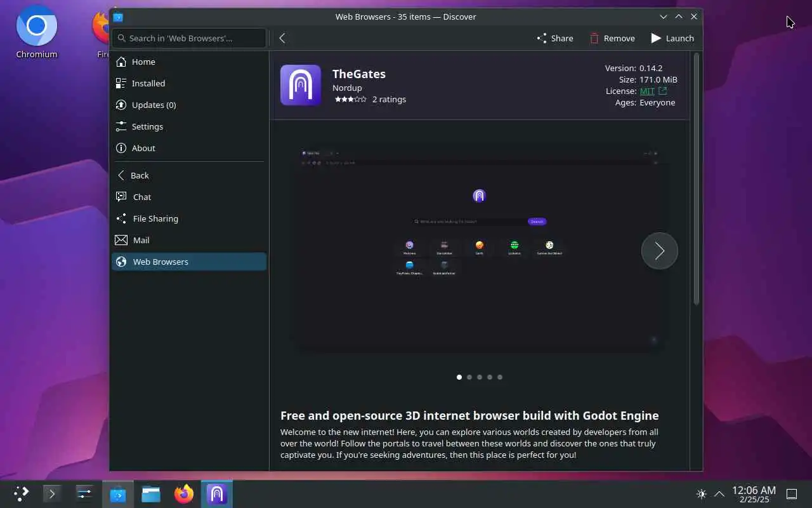Click the brightness tray icon
Viewport: 812px width, 508px height.
701,494
